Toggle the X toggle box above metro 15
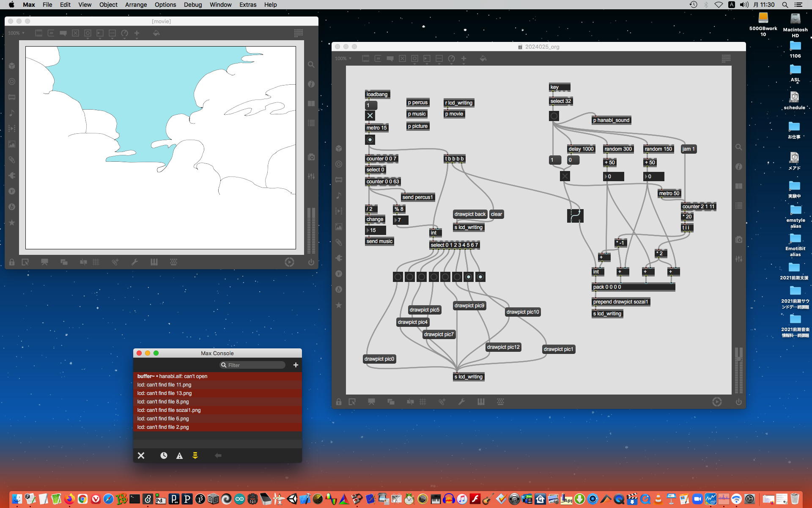 tap(370, 116)
